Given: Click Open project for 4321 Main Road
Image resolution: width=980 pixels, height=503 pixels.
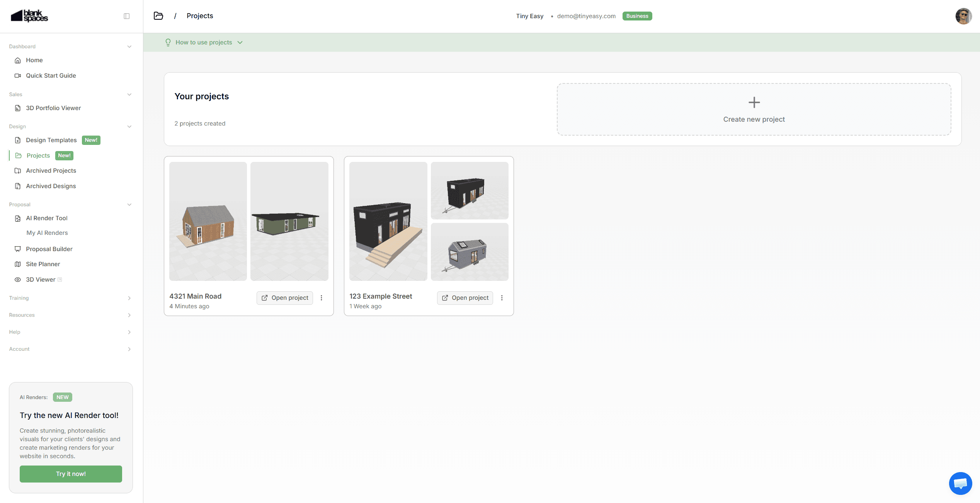Looking at the screenshot, I should tap(285, 298).
